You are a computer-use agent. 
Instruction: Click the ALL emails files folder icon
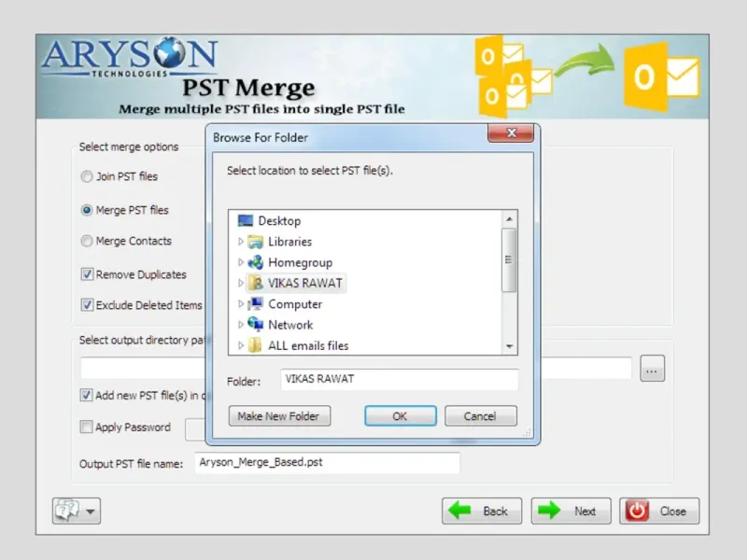point(255,345)
